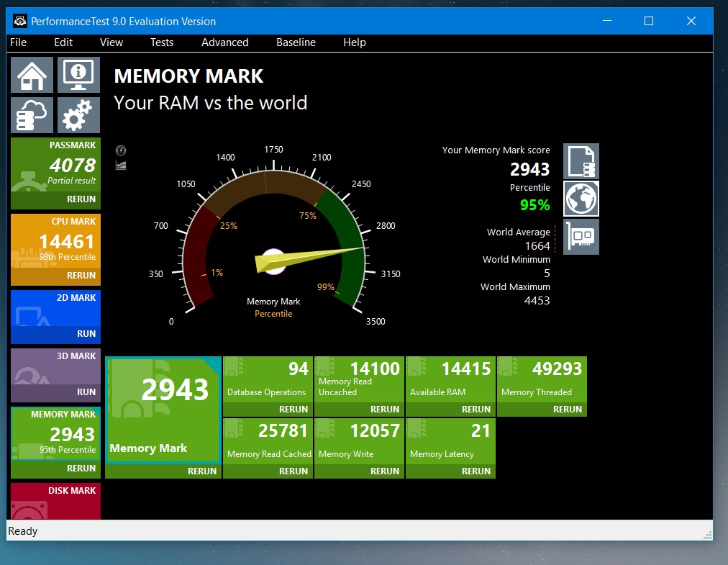Screen dimensions: 728x565
Task: Select the 3D Mark tile
Action: [55, 366]
